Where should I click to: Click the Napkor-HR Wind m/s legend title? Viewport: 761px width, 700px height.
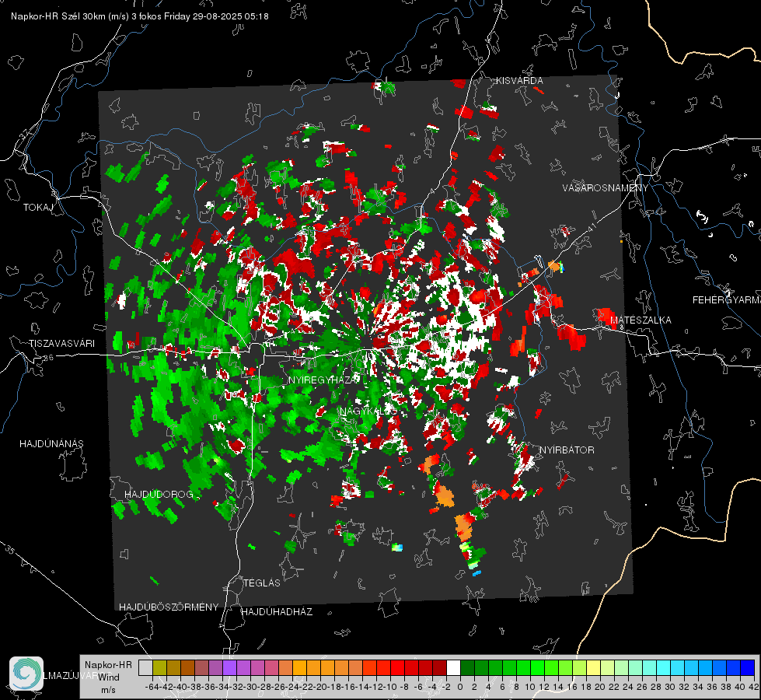pos(108,677)
